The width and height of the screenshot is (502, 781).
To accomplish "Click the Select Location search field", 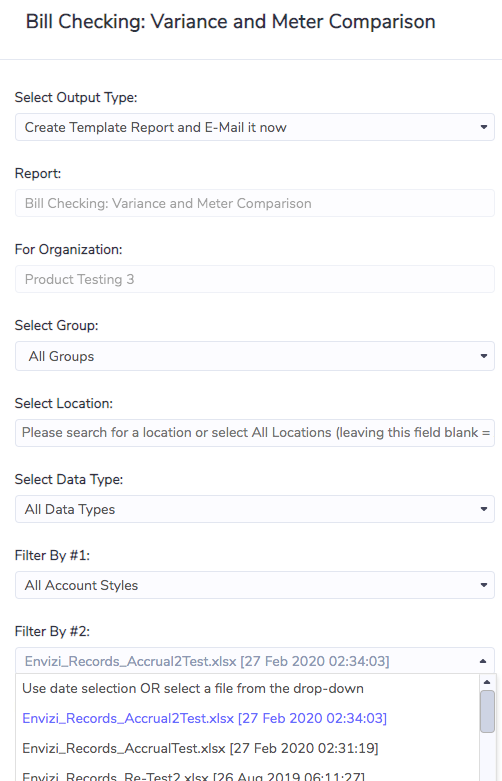I will pos(254,432).
